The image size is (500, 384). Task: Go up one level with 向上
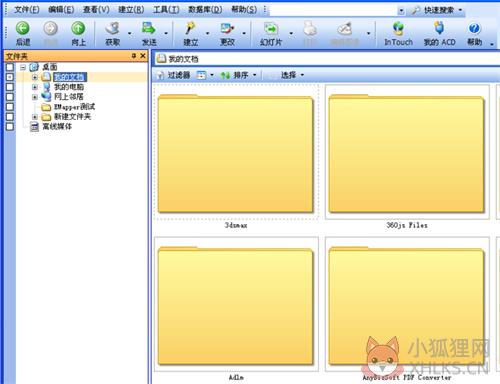pos(78,29)
